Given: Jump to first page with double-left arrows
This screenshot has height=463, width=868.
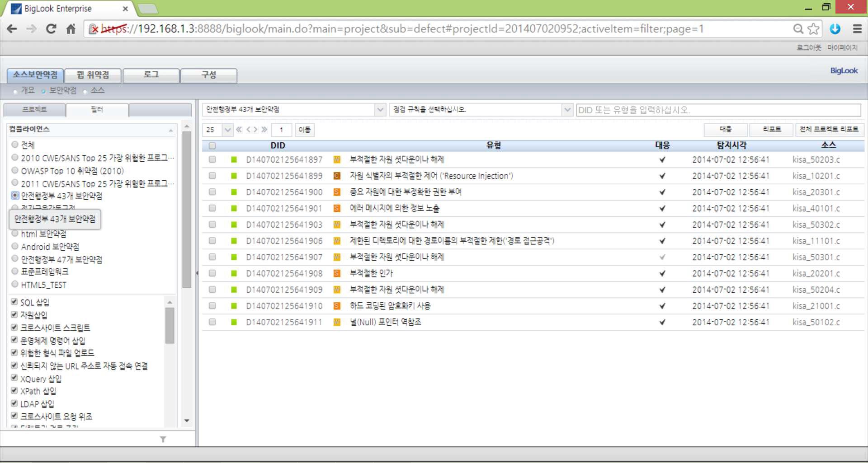Looking at the screenshot, I should 239,130.
